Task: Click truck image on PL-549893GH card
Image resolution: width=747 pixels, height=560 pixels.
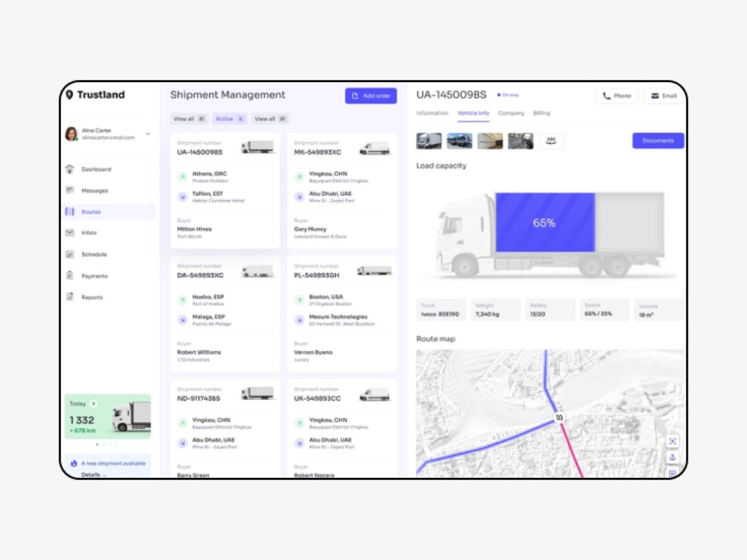Action: coord(374,271)
